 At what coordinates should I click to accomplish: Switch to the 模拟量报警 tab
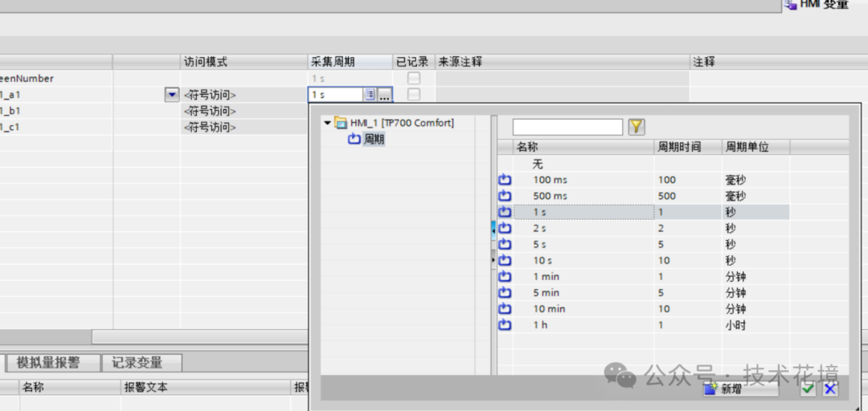pyautogui.click(x=53, y=363)
